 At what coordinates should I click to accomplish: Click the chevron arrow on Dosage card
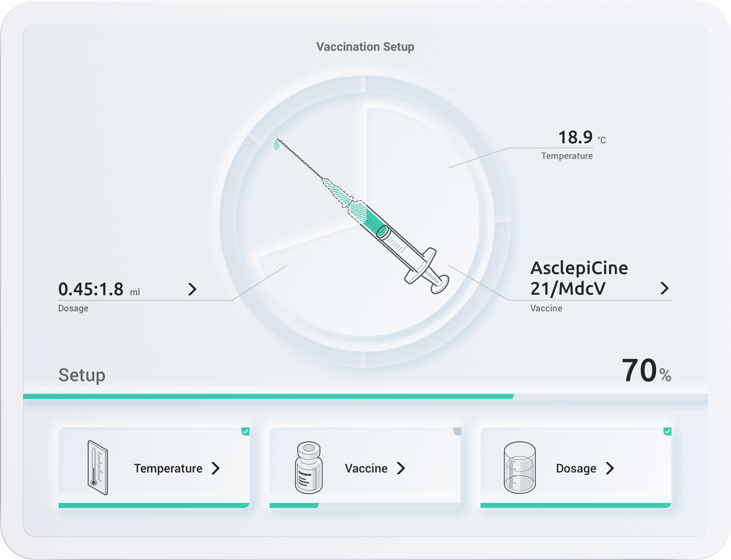tap(610, 468)
